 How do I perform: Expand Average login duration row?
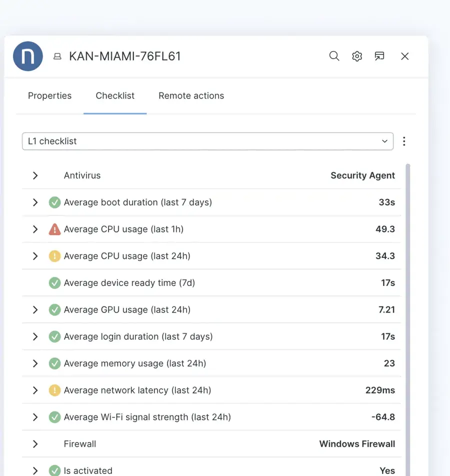click(x=35, y=336)
